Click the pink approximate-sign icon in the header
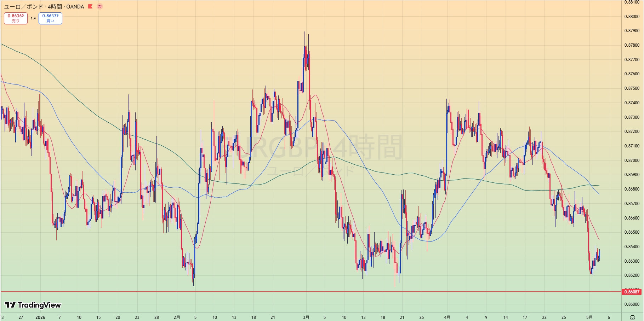 coord(100,6)
